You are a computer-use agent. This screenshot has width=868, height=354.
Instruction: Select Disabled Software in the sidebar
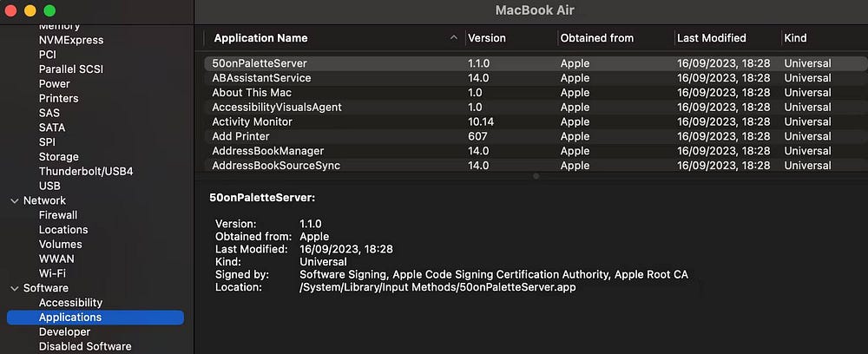(x=85, y=346)
